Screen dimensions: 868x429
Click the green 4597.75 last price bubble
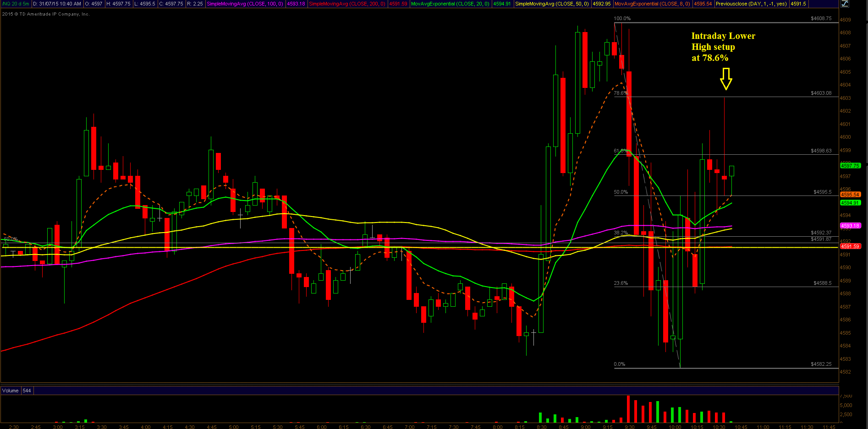tap(850, 166)
